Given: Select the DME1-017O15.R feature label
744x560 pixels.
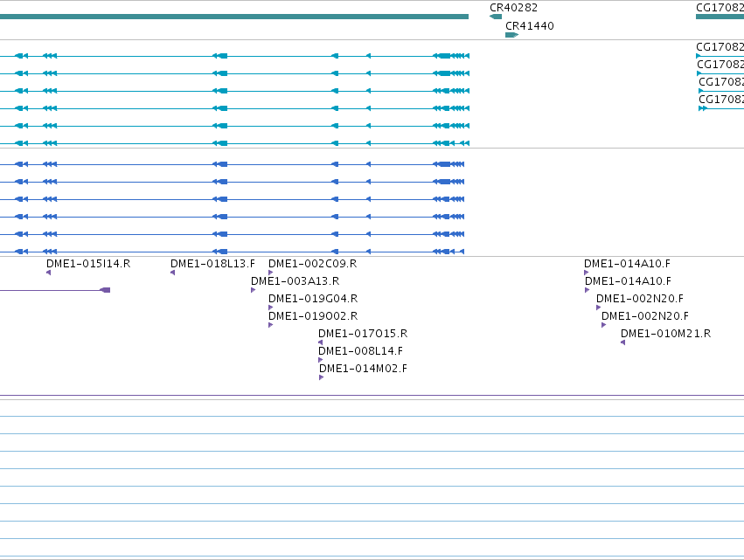Looking at the screenshot, I should point(363,334).
